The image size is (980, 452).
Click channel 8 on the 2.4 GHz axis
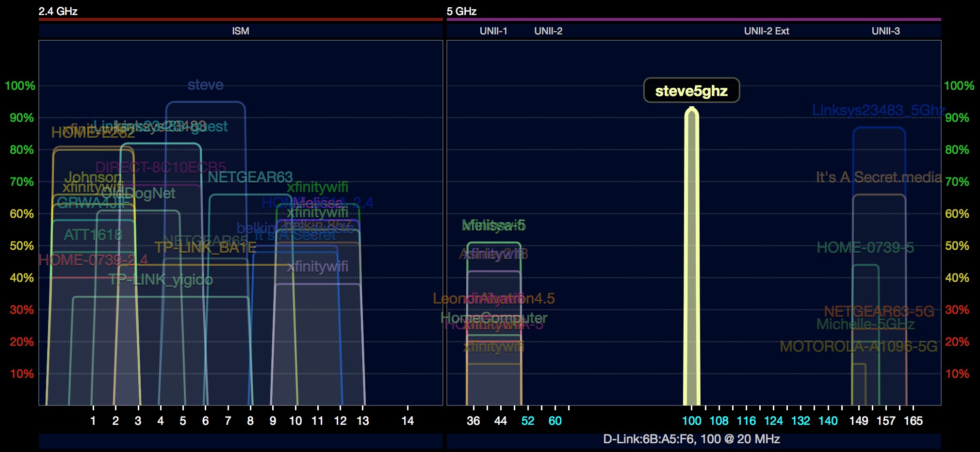[250, 420]
